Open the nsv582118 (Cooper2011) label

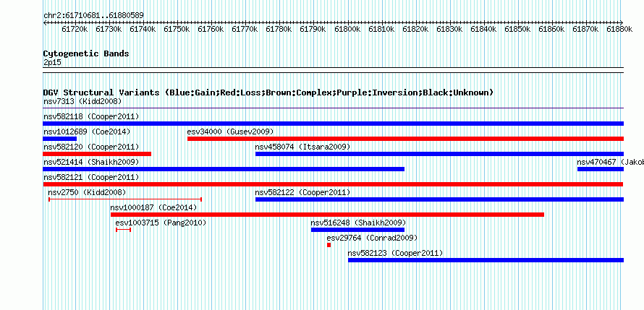point(91,116)
